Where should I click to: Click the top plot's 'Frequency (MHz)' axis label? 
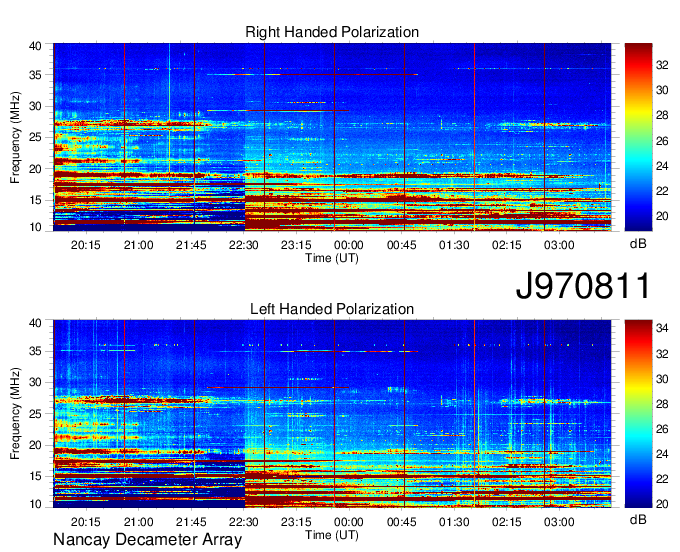click(15, 137)
